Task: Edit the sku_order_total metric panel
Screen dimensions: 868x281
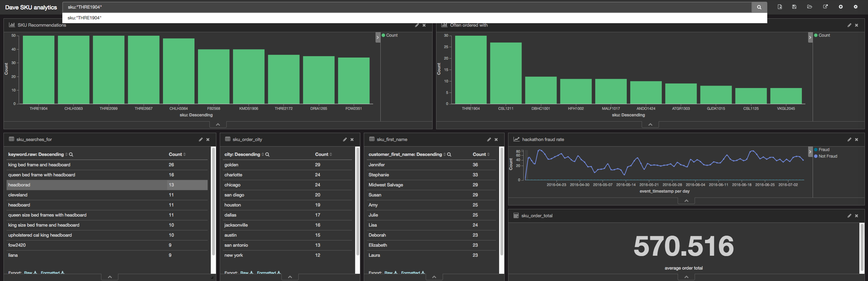Action: tap(849, 216)
